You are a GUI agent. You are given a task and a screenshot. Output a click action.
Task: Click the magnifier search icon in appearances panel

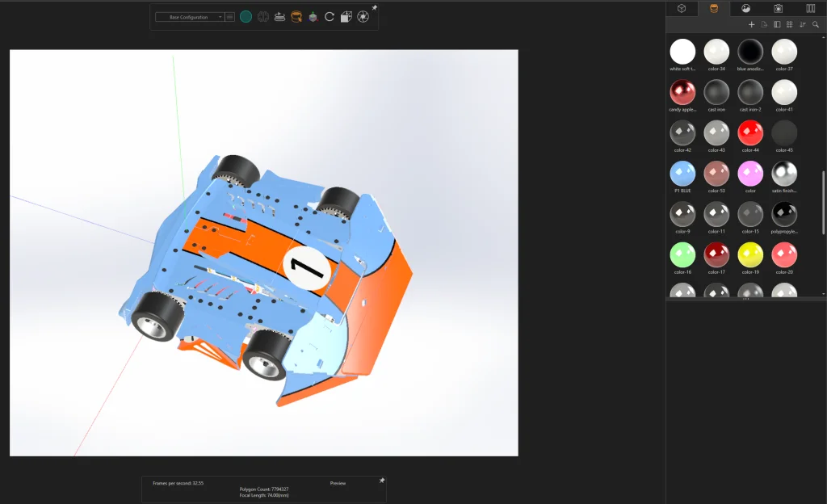[x=816, y=25]
